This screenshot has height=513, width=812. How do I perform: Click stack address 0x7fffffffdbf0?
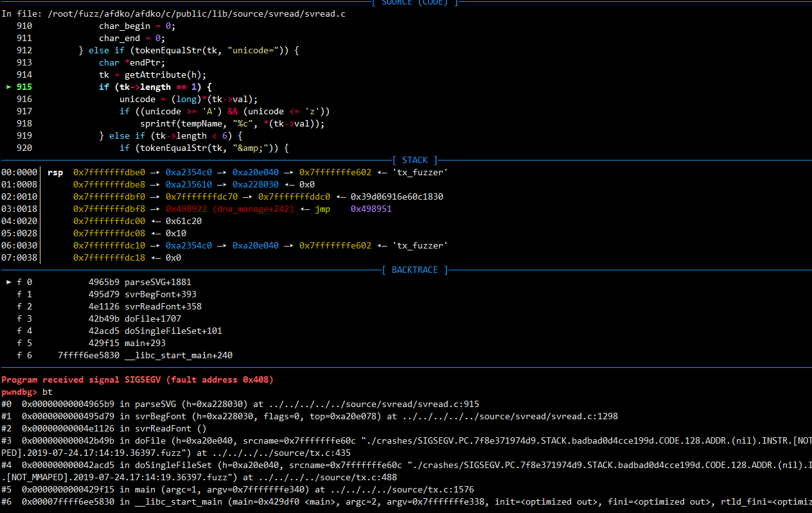click(x=109, y=196)
